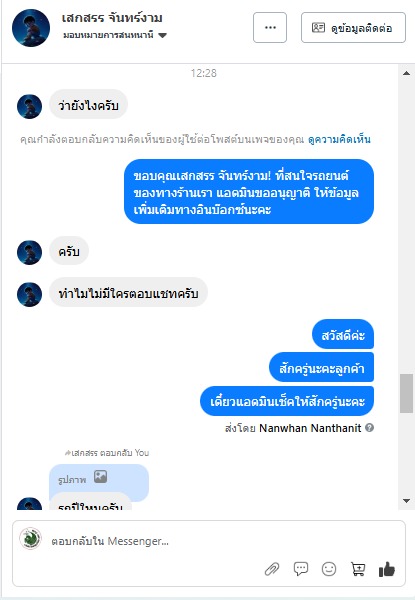Click the scrollbar up arrow
This screenshot has width=415, height=600.
click(406, 73)
